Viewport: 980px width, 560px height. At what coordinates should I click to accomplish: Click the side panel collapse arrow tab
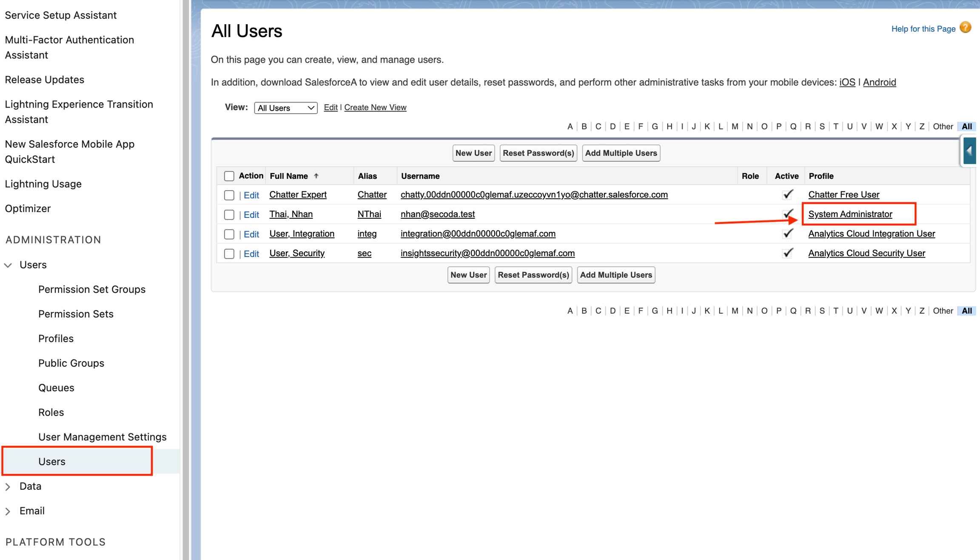click(x=969, y=151)
